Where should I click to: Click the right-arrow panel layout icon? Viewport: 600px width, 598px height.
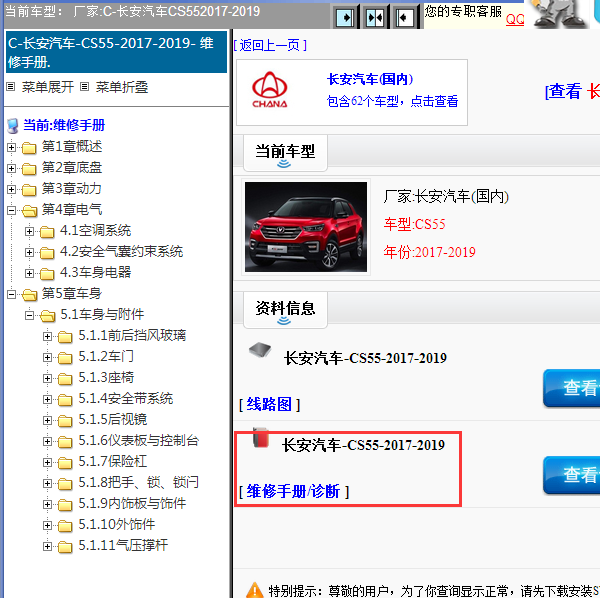pos(344,17)
